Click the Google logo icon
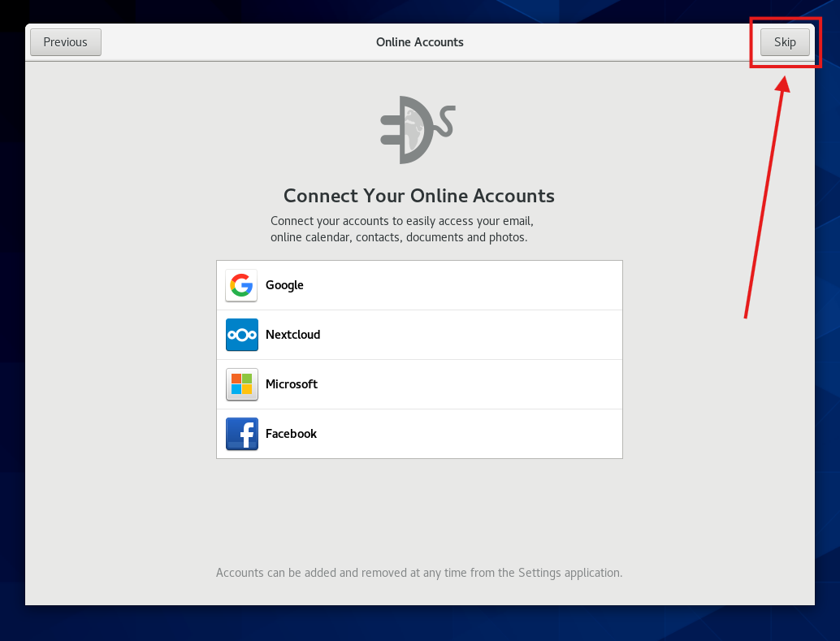Screen dimensions: 840x641 (241, 285)
